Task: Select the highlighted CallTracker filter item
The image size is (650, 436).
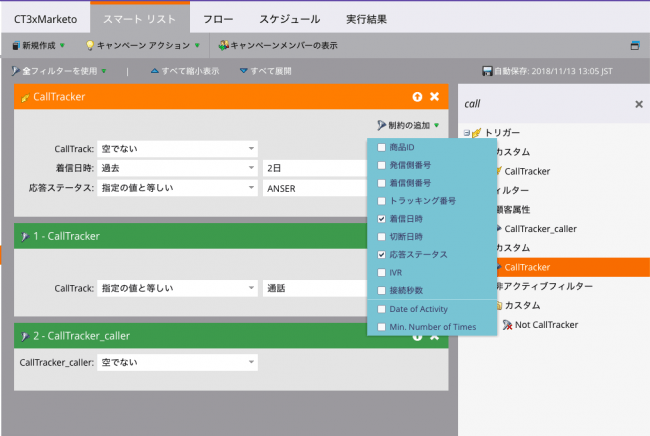Action: tap(572, 267)
